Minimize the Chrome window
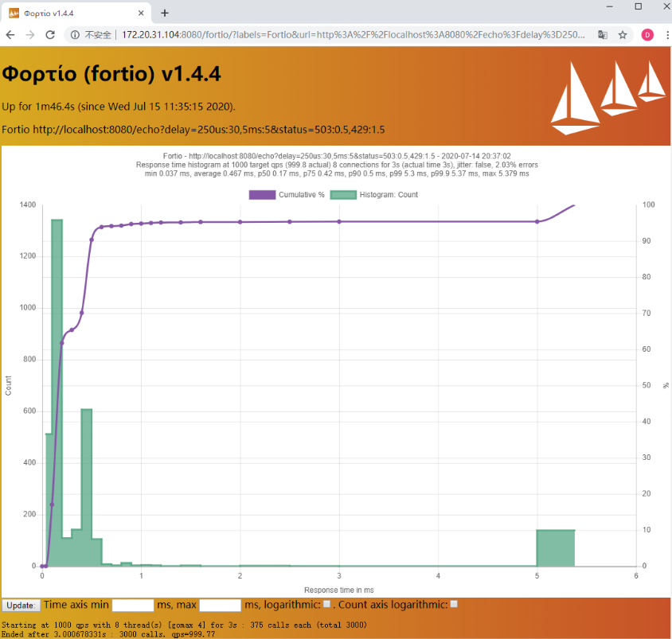The height and width of the screenshot is (639, 672). coord(609,6)
